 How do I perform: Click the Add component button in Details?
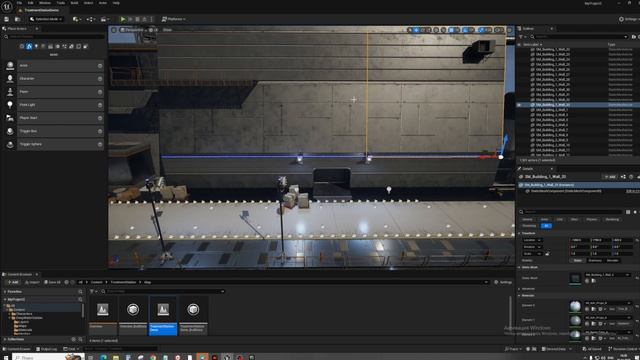610,177
